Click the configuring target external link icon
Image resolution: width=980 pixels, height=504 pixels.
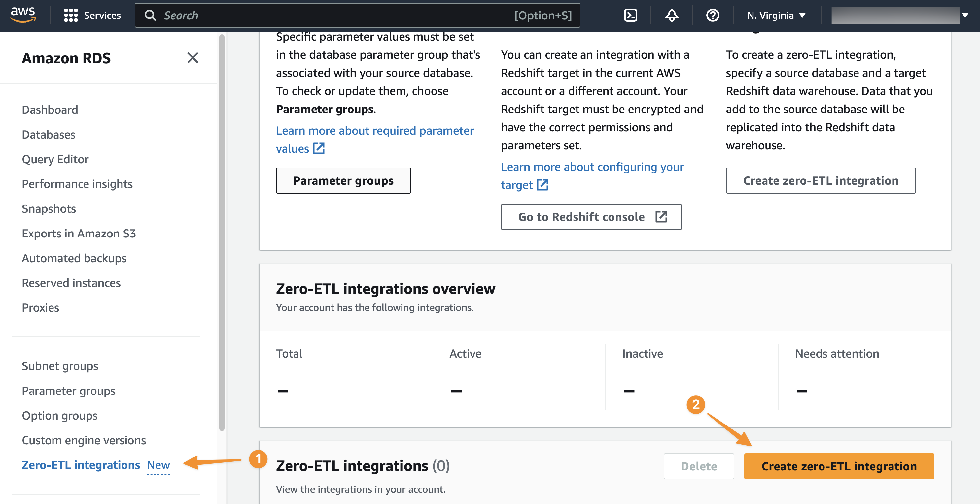click(542, 185)
